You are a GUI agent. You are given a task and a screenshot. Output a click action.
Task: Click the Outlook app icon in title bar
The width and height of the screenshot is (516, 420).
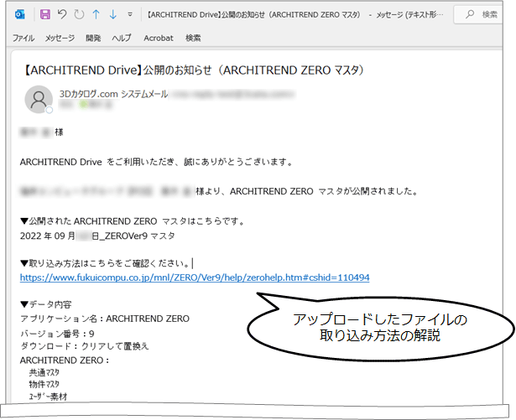tap(20, 14)
